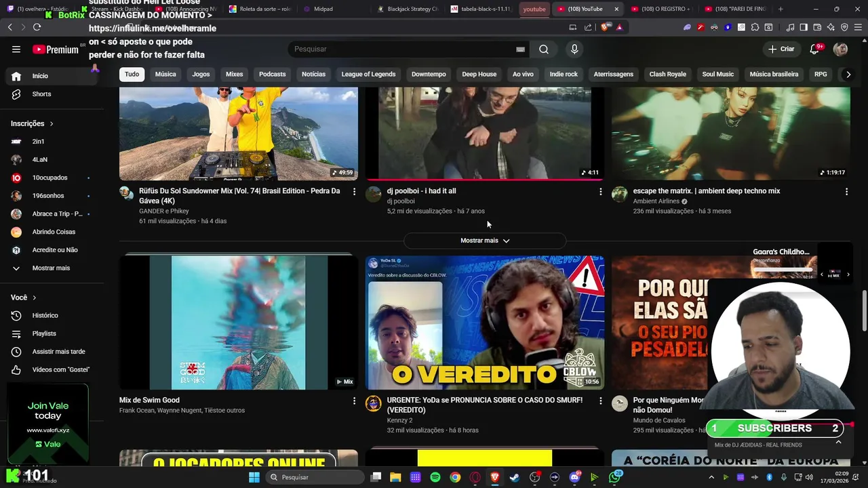868x488 pixels.
Task: Open Kennzy 2 channel avatar
Action: pyautogui.click(x=374, y=404)
